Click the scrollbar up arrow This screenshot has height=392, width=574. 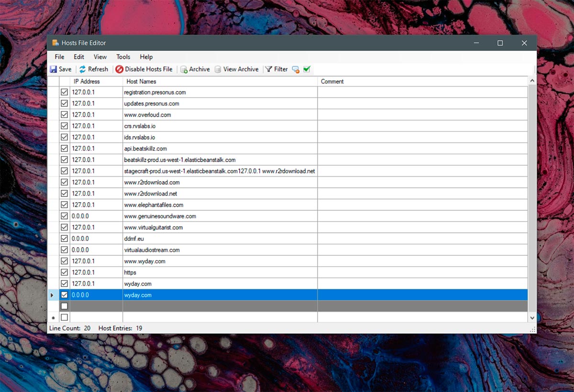[532, 82]
